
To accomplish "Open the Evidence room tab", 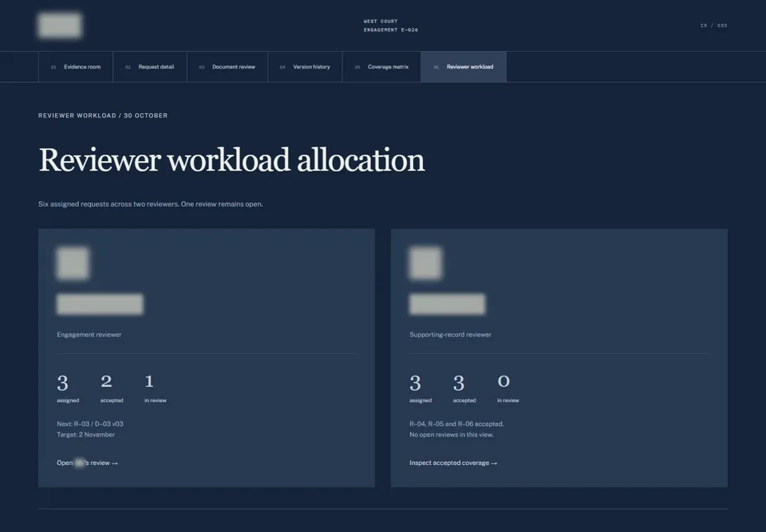I will click(76, 67).
